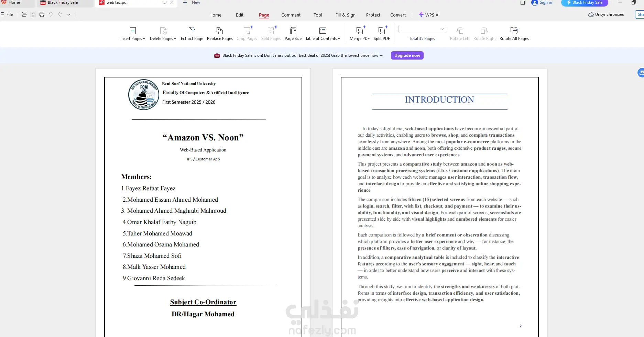Click 'Web-Based Application' subtitle
Viewport: 644px width, 337px height.
[x=203, y=150]
